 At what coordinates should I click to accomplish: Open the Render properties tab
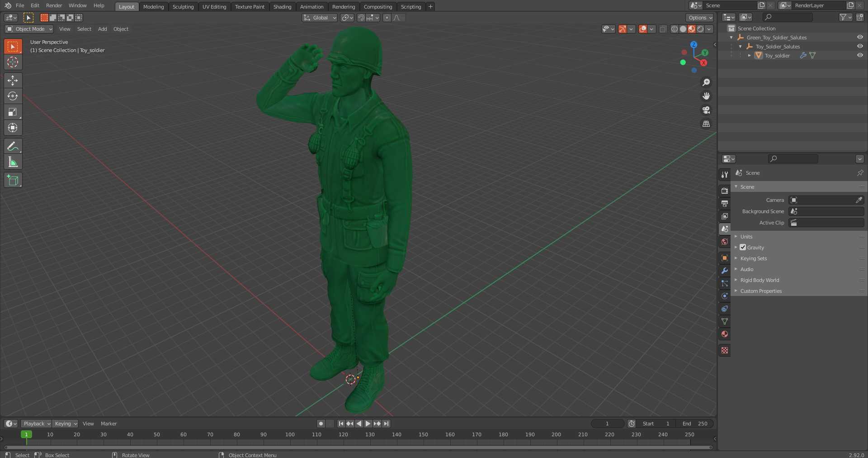pyautogui.click(x=725, y=191)
